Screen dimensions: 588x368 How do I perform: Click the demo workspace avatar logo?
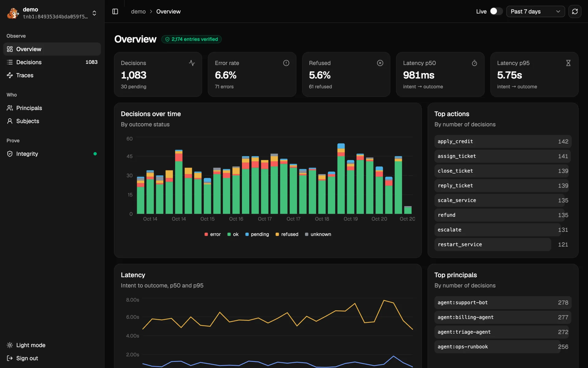click(x=13, y=13)
